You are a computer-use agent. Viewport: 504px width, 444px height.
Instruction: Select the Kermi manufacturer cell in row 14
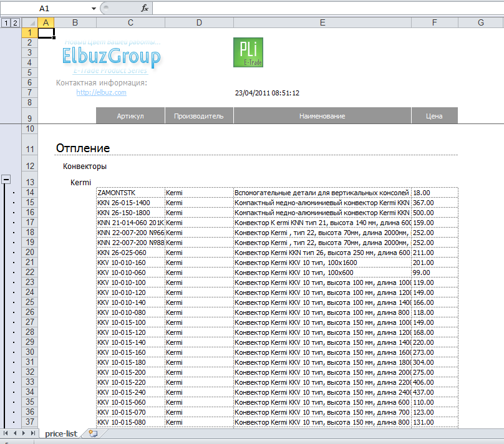(x=199, y=193)
